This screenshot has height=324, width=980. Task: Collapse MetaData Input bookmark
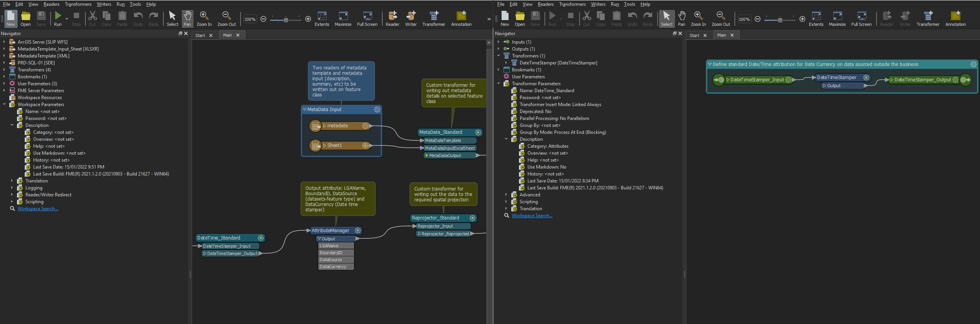[305, 110]
